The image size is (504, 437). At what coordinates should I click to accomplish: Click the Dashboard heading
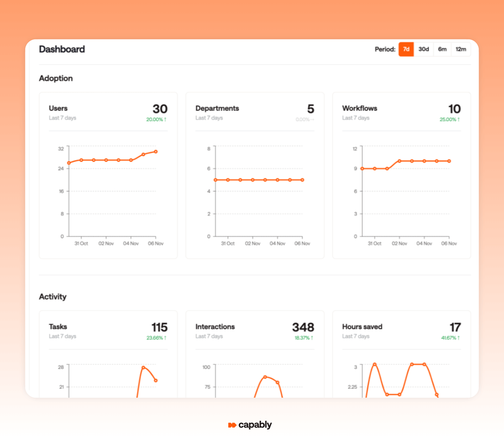click(x=62, y=49)
